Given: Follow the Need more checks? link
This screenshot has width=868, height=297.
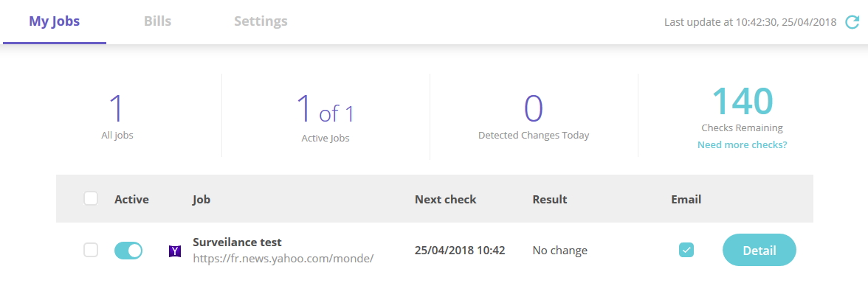Looking at the screenshot, I should pyautogui.click(x=743, y=145).
